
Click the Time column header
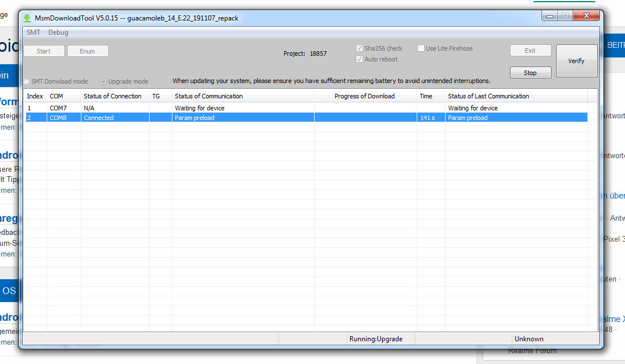tap(431, 96)
